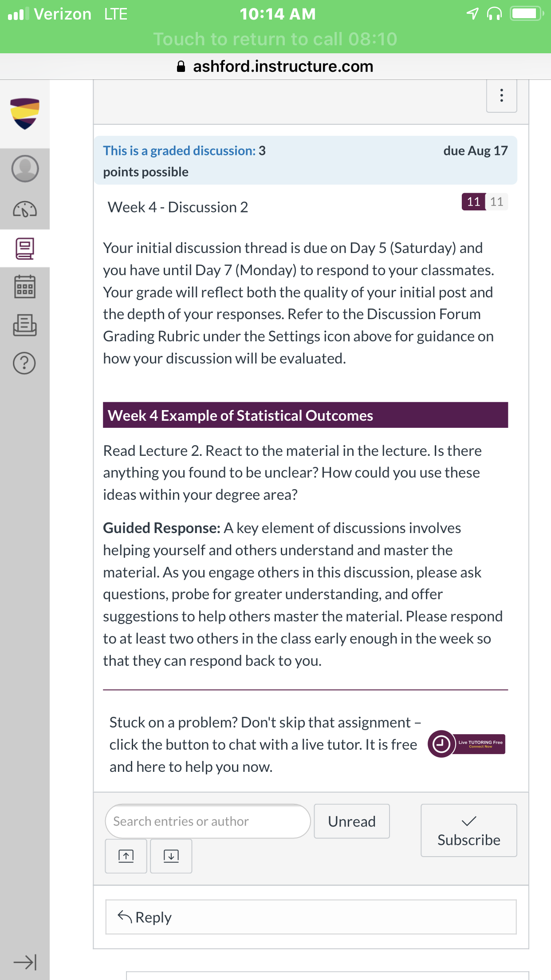
Task: Tap Touch to return to call banner
Action: (x=275, y=39)
